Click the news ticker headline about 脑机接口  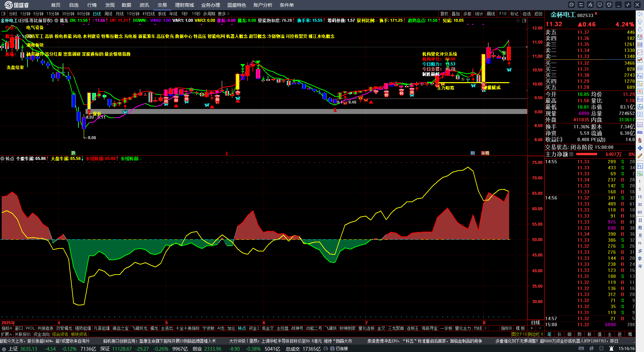pos(159,341)
